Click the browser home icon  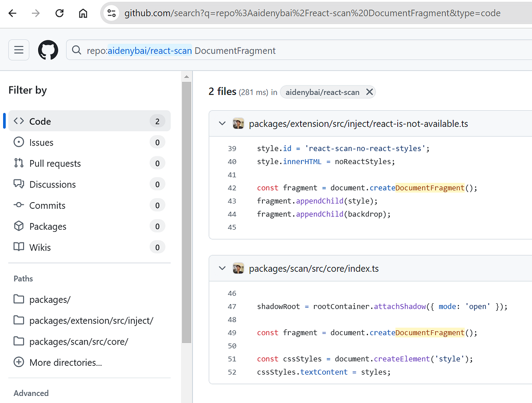click(83, 13)
